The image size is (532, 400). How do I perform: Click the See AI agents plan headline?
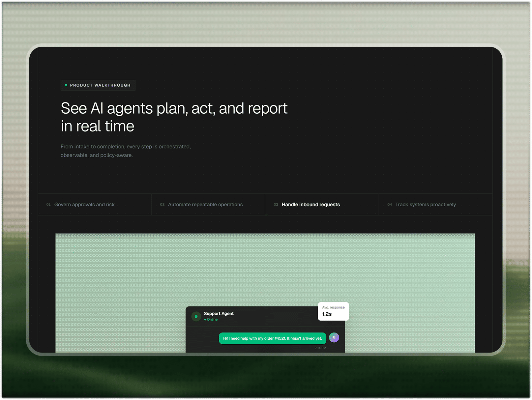tap(174, 117)
